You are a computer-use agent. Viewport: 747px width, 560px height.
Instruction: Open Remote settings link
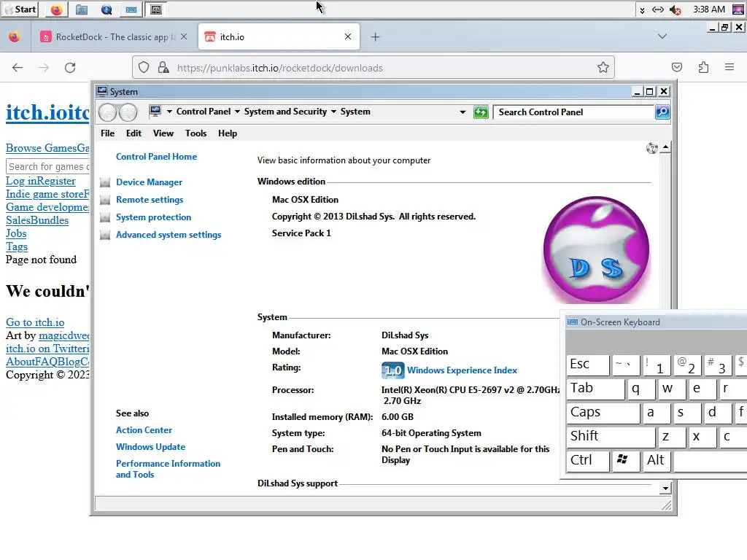pyautogui.click(x=150, y=200)
